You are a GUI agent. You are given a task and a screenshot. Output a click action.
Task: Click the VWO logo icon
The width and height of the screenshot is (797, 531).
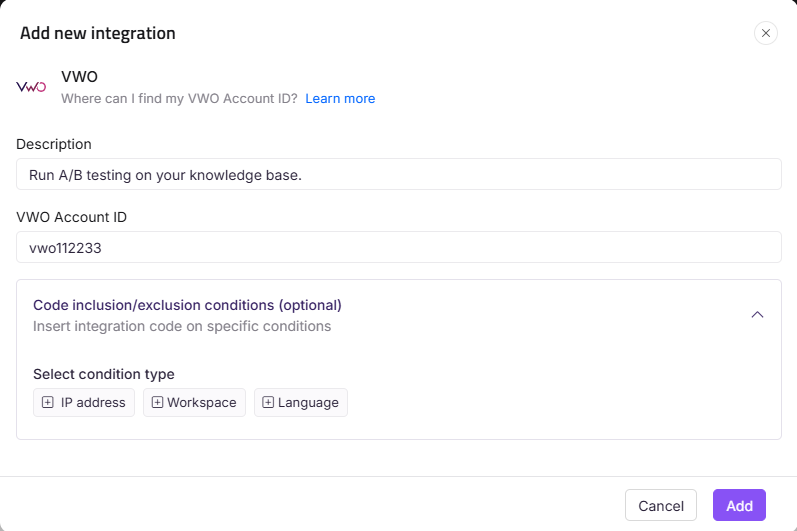point(31,87)
